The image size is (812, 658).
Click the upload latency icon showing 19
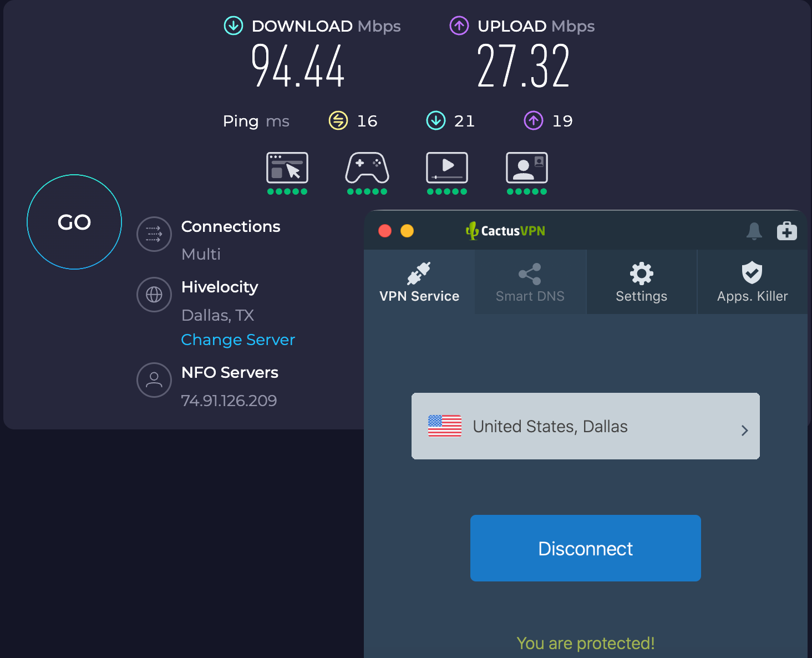tap(533, 120)
